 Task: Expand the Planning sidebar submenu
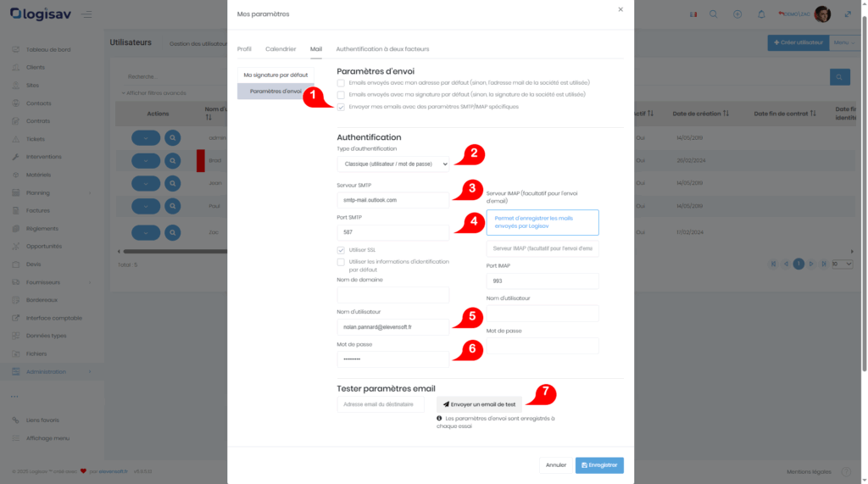click(x=90, y=192)
